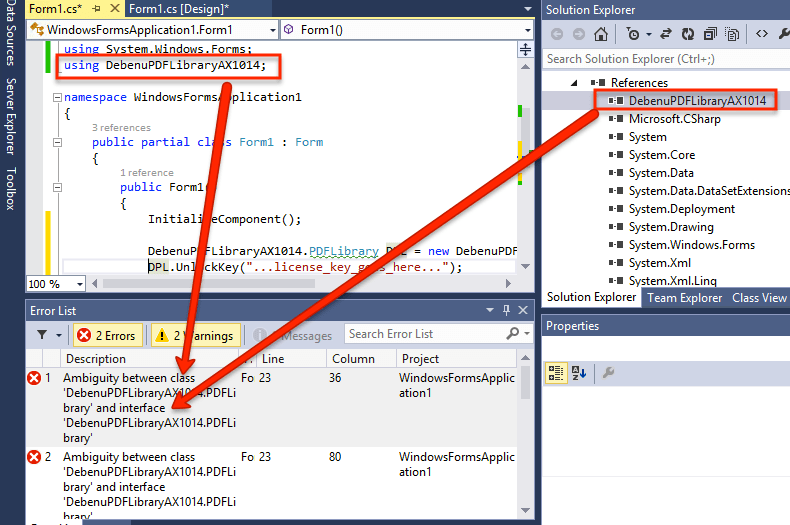Collapse the namespace WindowsFormsApplication1 block
790x525 pixels.
pos(57,97)
